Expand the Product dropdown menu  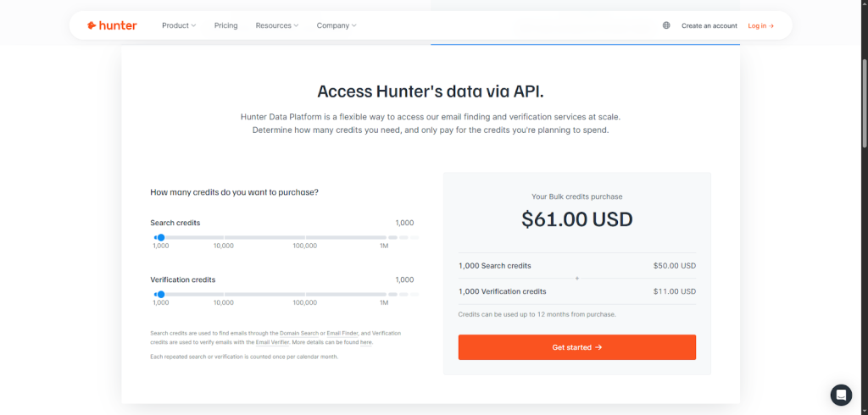[178, 25]
